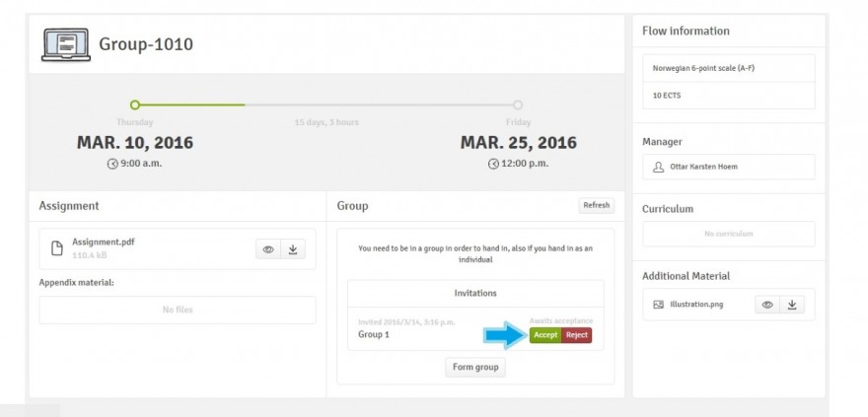Preview Assignment.pdf with the eye icon
The height and width of the screenshot is (417, 868).
tap(267, 249)
